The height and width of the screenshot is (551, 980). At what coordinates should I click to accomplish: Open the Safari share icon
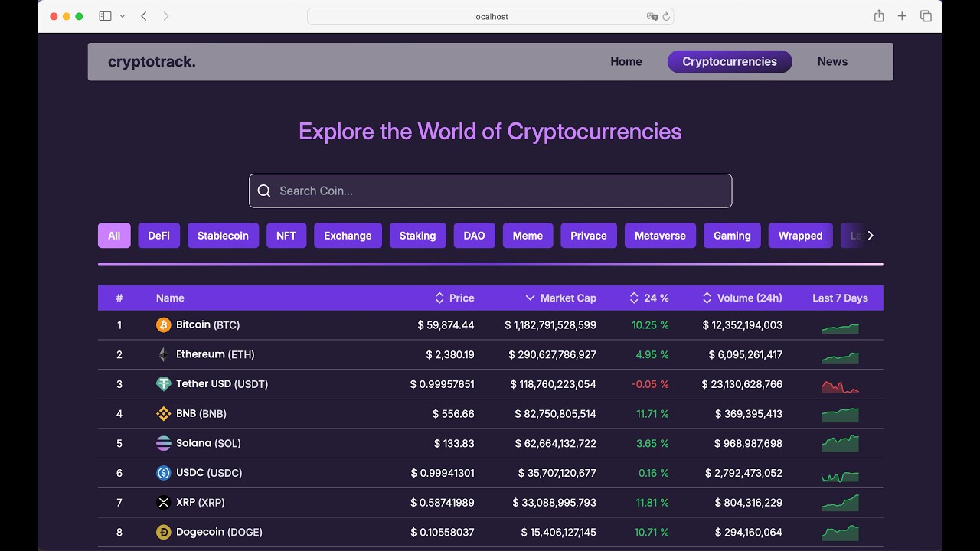click(x=879, y=16)
